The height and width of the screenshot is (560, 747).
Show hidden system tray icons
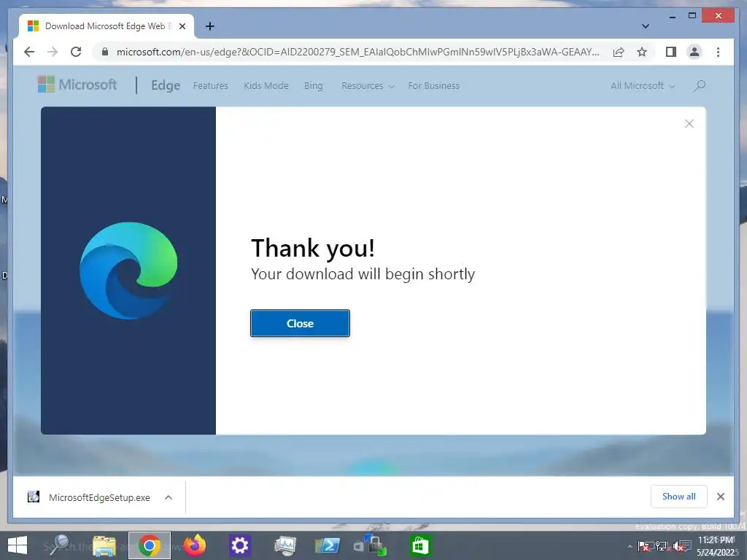pyautogui.click(x=630, y=546)
